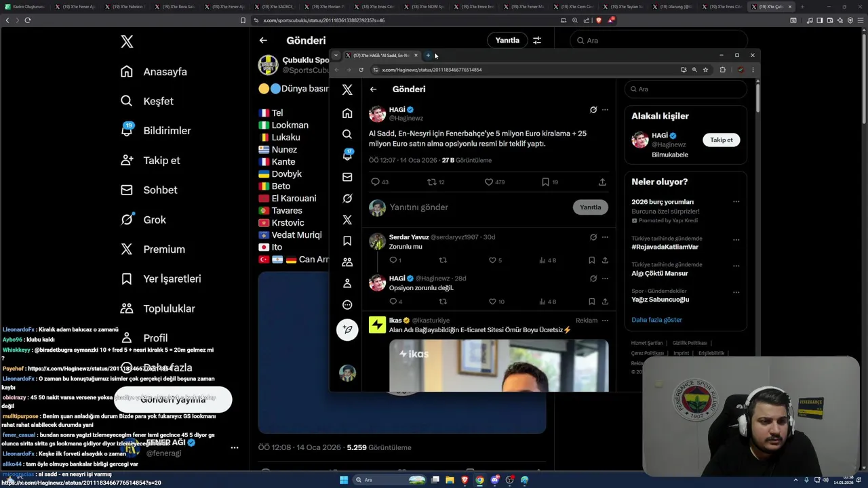The image size is (868, 488).
Task: Open a new tab in the front window
Action: (428, 56)
